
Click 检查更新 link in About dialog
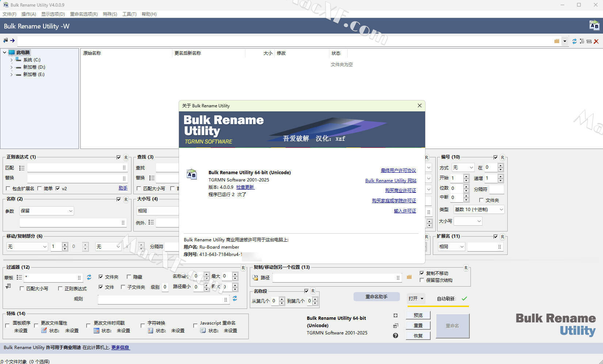point(245,187)
